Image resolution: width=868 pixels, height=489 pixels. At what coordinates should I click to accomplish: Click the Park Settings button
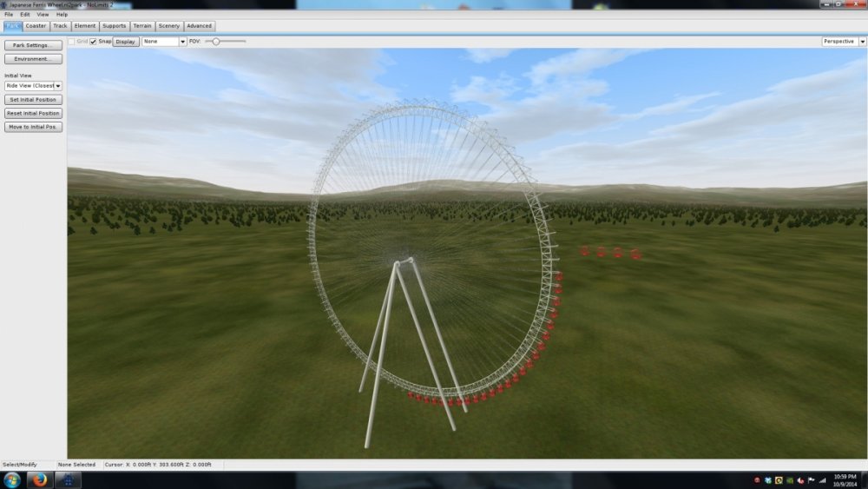click(33, 45)
